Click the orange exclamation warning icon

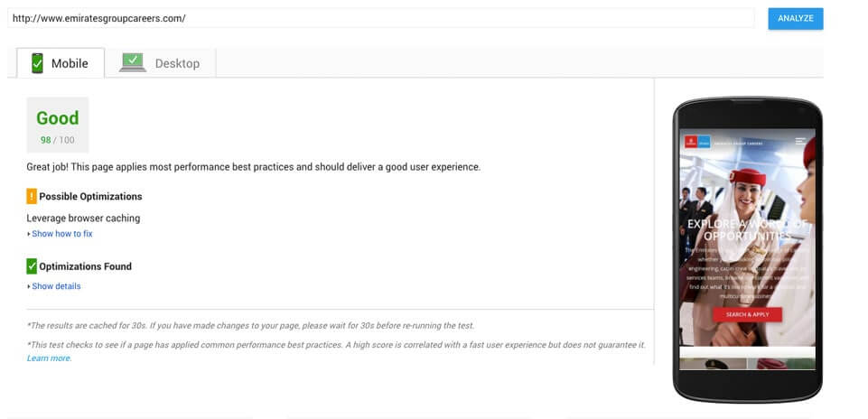(32, 196)
